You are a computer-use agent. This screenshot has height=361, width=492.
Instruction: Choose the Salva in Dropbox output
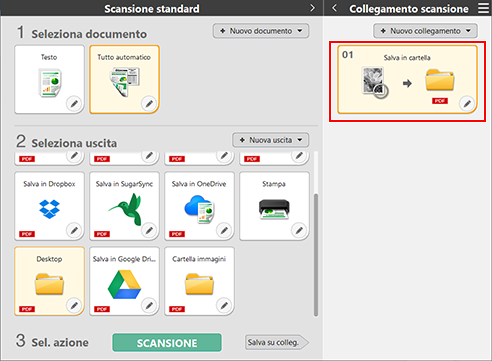pos(49,206)
